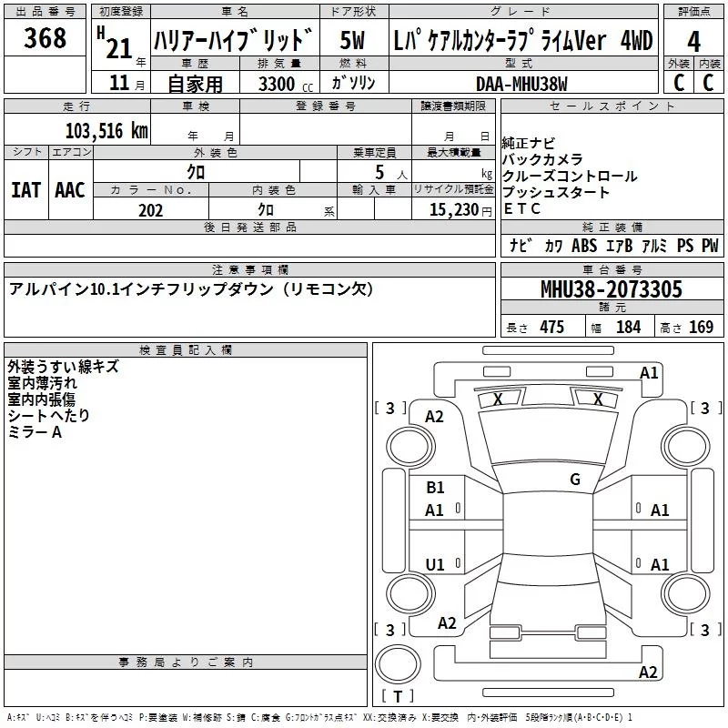
Task: Click the B1 mark on left door
Action: (x=435, y=488)
